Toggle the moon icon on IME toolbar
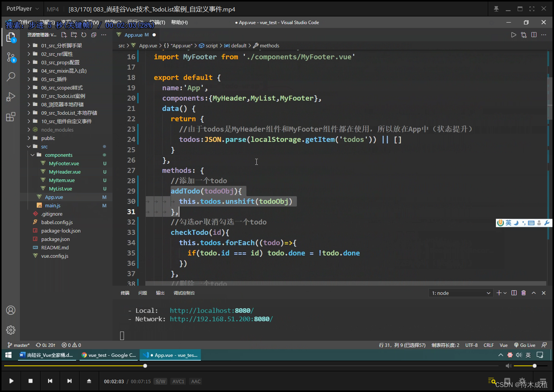This screenshot has height=392, width=554. [x=516, y=223]
